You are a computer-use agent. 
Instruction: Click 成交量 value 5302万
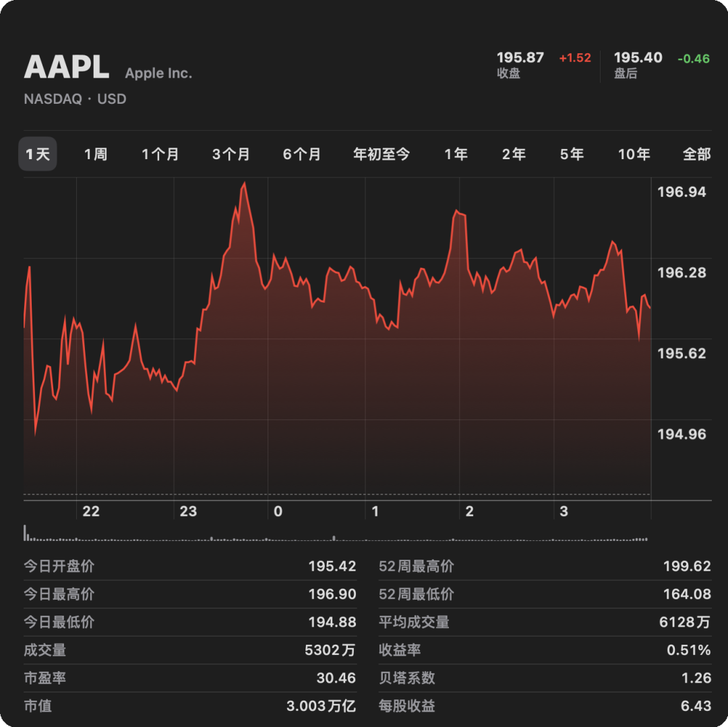point(330,650)
